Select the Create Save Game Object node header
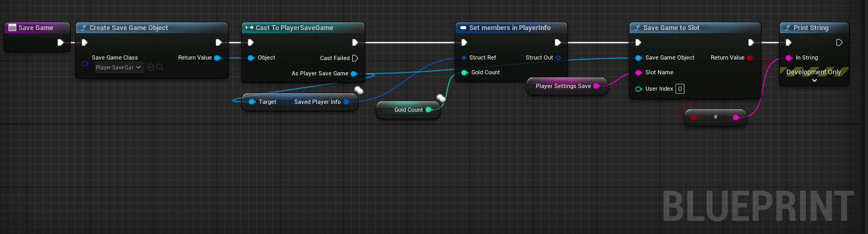This screenshot has height=234, width=868. point(152,28)
